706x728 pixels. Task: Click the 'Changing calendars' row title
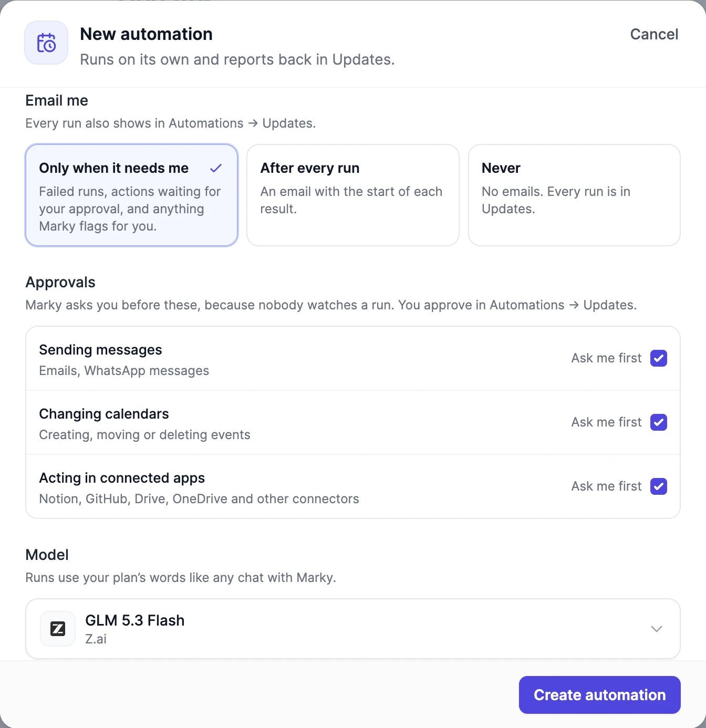(x=104, y=414)
